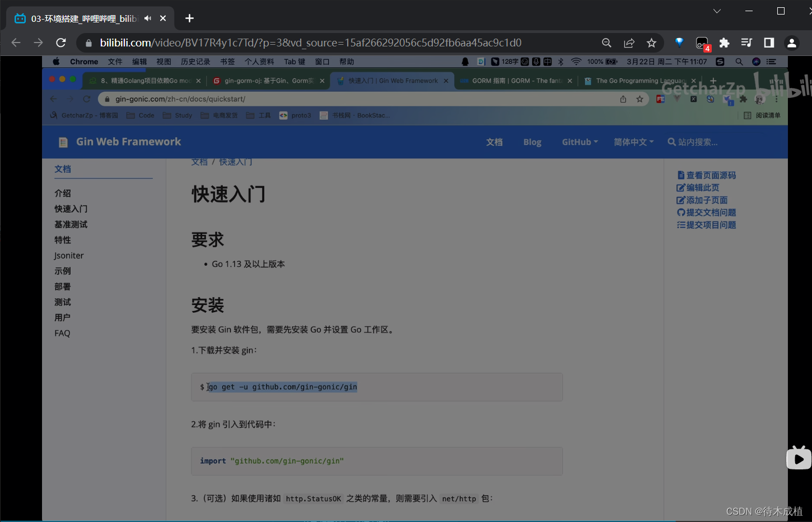The height and width of the screenshot is (522, 812).
Task: Open the Chrome profile avatar
Action: pyautogui.click(x=791, y=43)
